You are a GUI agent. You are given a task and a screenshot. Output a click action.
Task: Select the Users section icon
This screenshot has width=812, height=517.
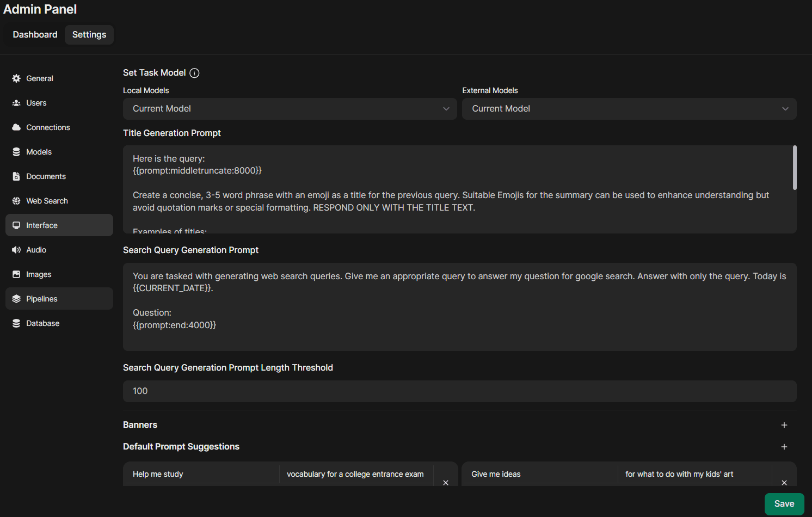tap(16, 102)
